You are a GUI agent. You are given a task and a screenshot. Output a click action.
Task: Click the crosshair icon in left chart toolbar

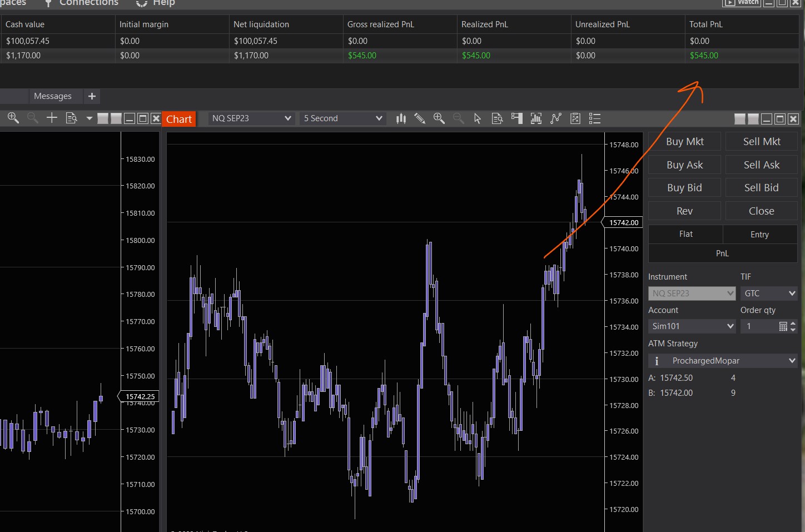click(x=52, y=118)
